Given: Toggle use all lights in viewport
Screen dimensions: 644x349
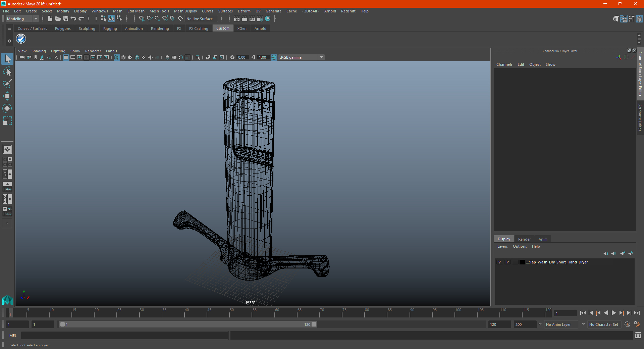Looking at the screenshot, I should 150,57.
